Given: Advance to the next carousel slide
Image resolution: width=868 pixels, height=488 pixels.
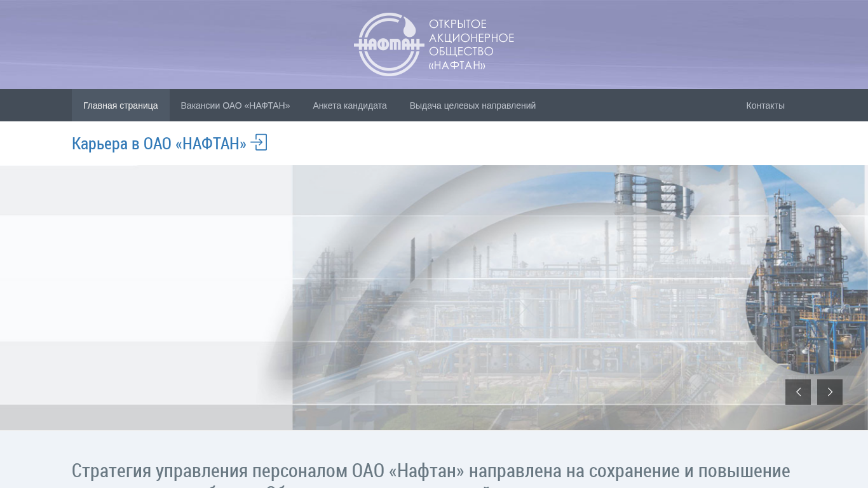Looking at the screenshot, I should coord(830,392).
